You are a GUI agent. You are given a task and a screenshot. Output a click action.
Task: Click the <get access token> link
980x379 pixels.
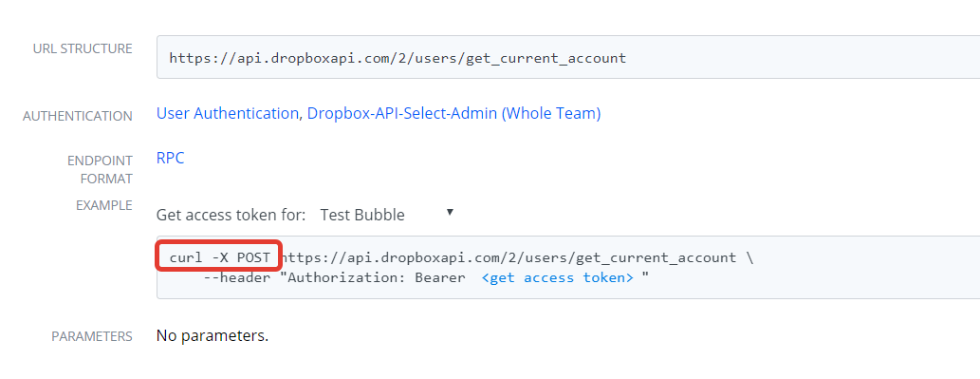click(558, 277)
